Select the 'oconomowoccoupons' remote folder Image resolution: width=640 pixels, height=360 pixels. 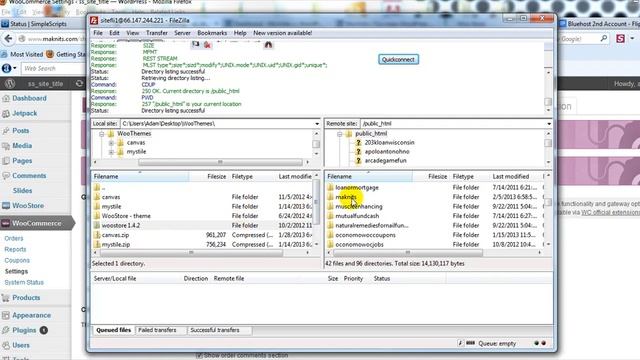pos(365,235)
